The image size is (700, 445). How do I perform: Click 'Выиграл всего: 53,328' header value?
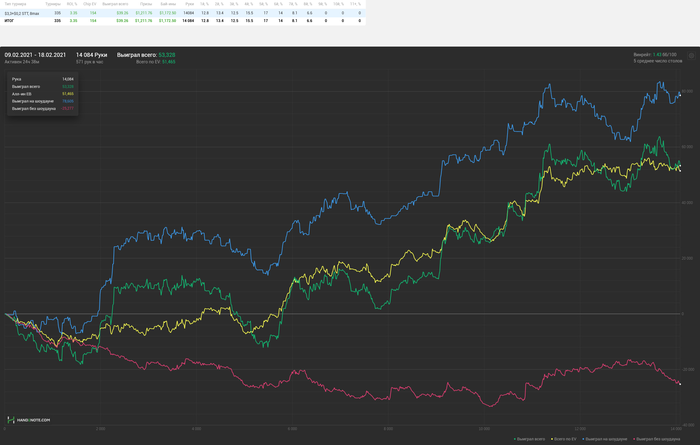tap(146, 55)
